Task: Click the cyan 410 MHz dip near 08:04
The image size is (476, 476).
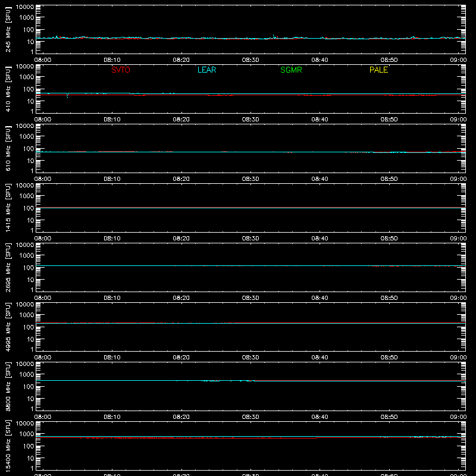Action: (67, 95)
